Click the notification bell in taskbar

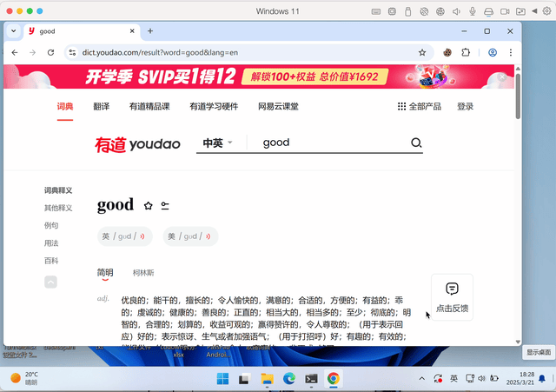[542, 378]
